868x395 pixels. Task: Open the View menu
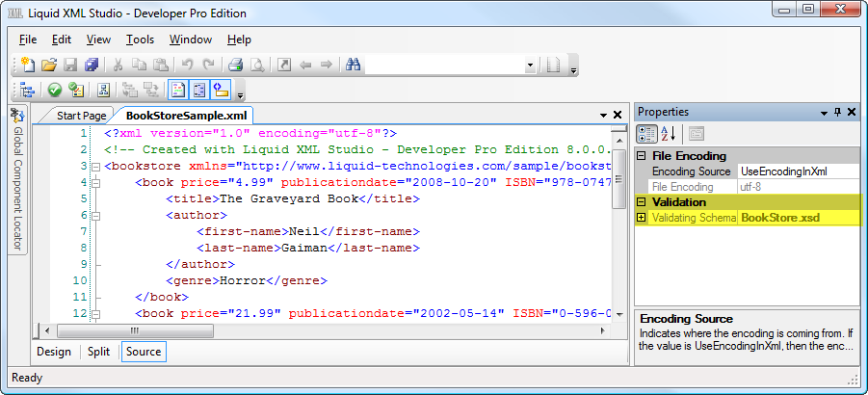click(98, 39)
